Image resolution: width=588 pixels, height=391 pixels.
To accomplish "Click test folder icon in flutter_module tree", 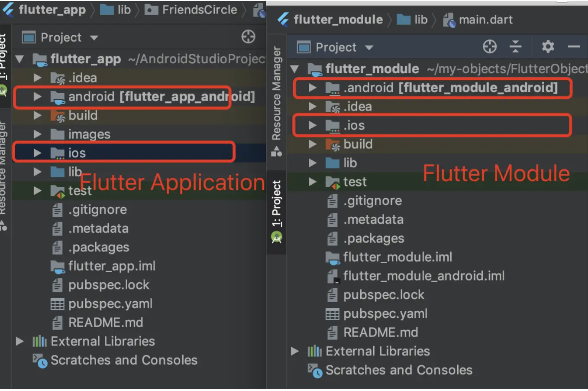I will (x=333, y=182).
